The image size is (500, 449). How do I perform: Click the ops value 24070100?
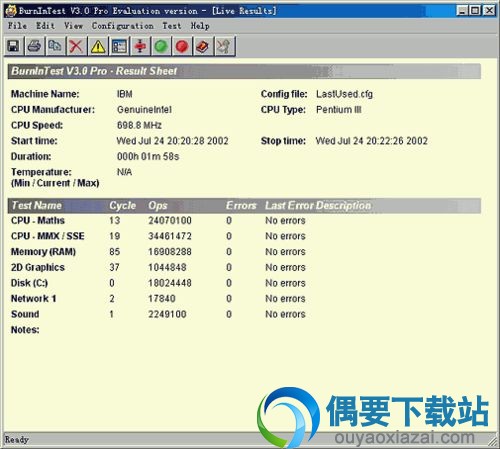[170, 220]
